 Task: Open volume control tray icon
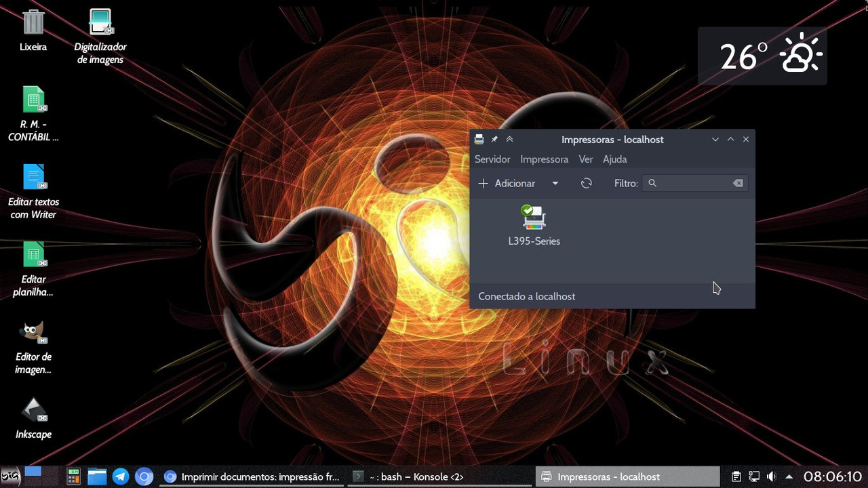tap(771, 476)
